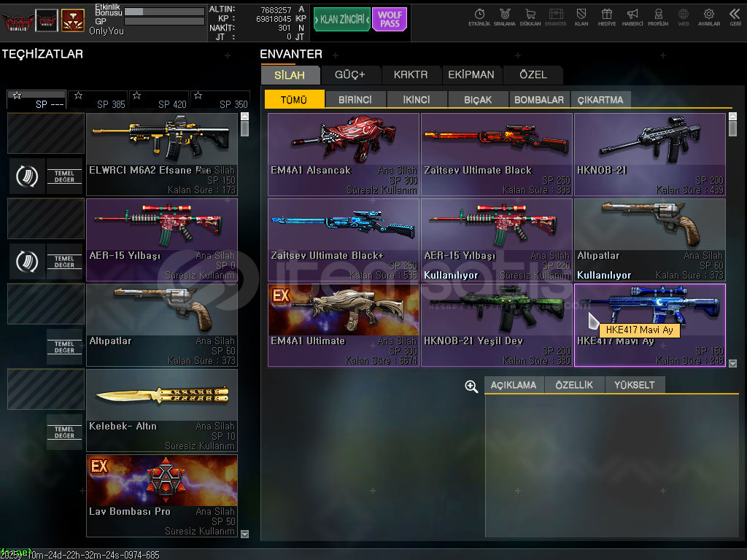Select the loadout slot SP 420

tap(159, 100)
